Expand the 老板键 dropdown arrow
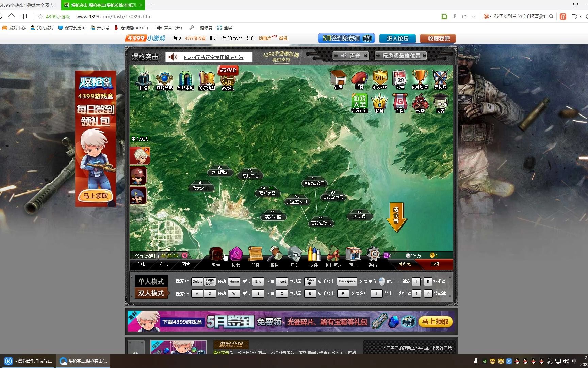The width and height of the screenshot is (588, 368). (x=152, y=28)
